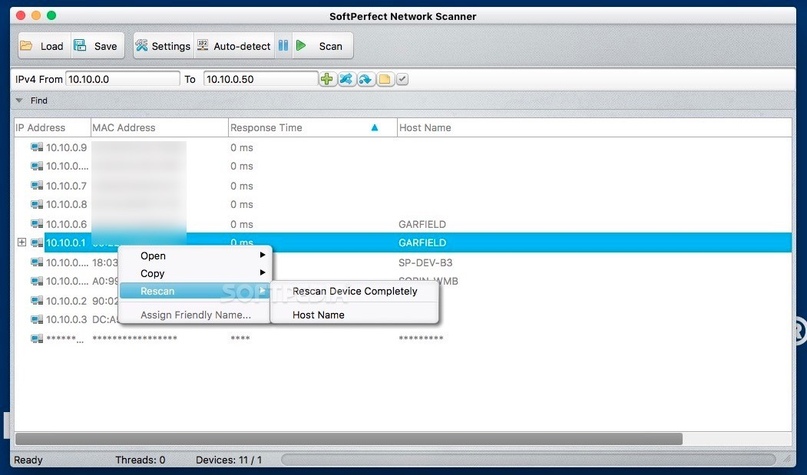Click the Devices: 11 / 1 status text

229,460
